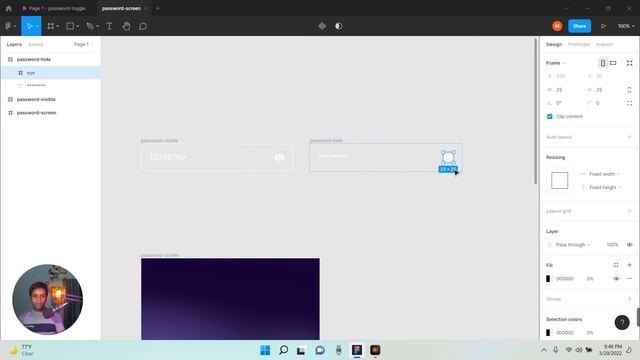Open the Design tab

pyautogui.click(x=554, y=44)
